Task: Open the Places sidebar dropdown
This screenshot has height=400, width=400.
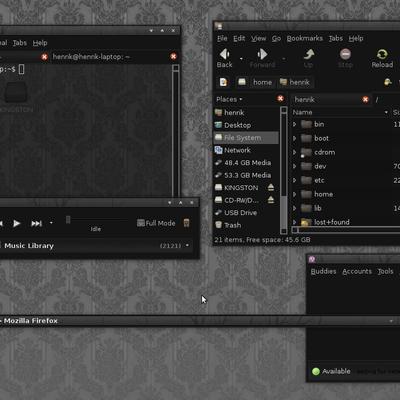Action: coord(229,99)
